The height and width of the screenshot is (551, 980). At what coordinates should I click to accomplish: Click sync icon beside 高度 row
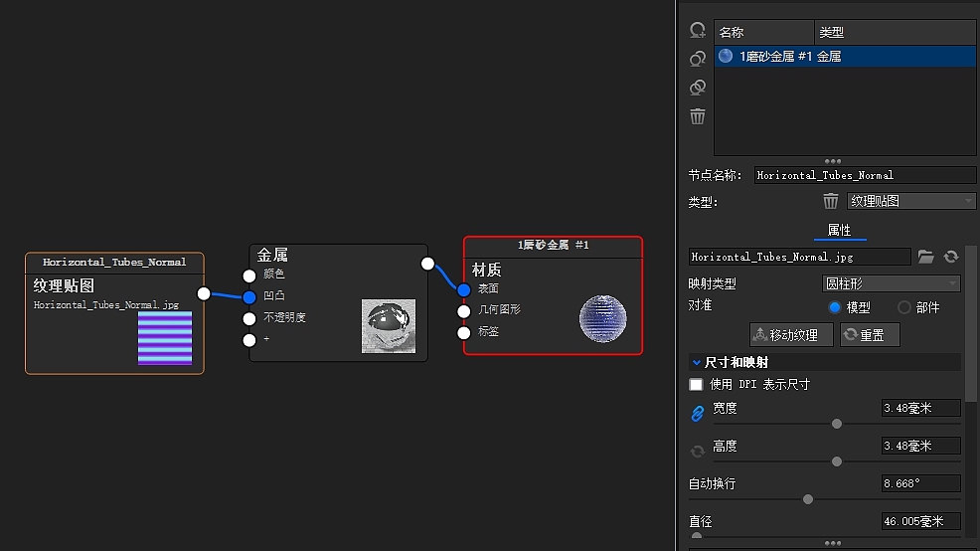tap(698, 451)
